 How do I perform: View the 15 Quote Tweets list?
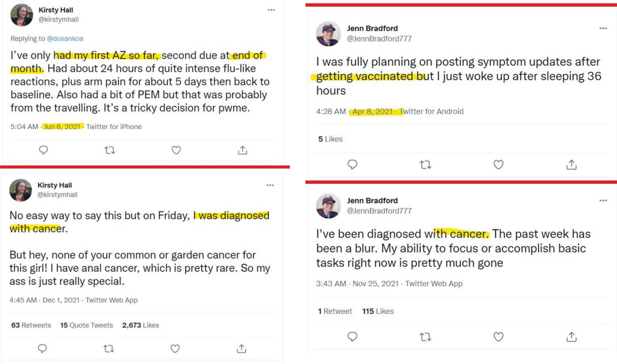(86, 325)
